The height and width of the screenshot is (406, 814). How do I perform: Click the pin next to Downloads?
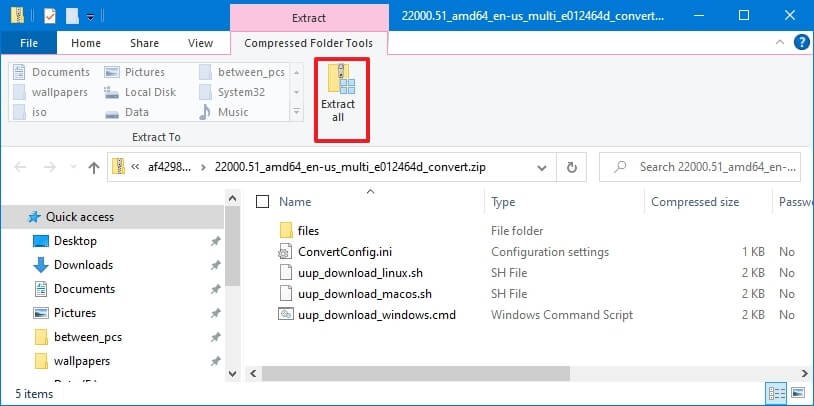point(215,265)
